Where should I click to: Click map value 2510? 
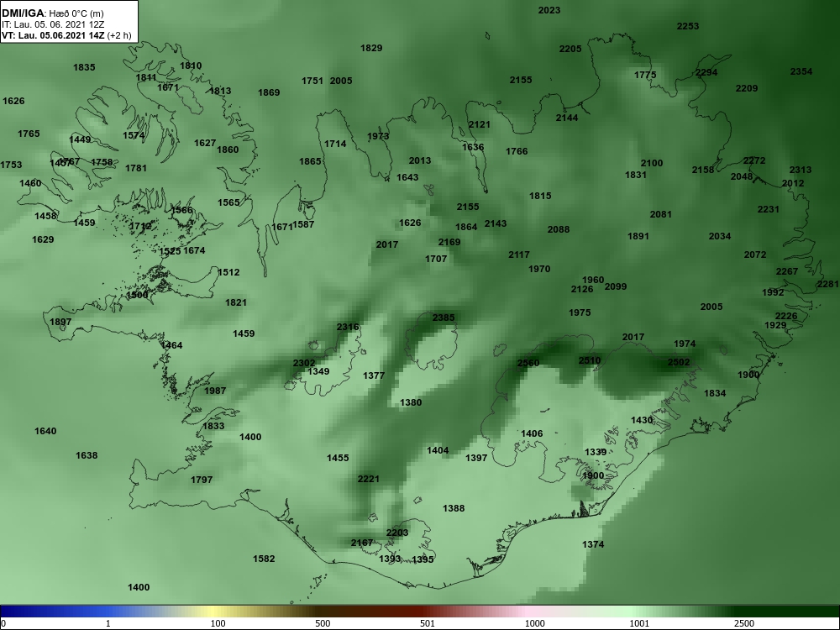coord(590,360)
